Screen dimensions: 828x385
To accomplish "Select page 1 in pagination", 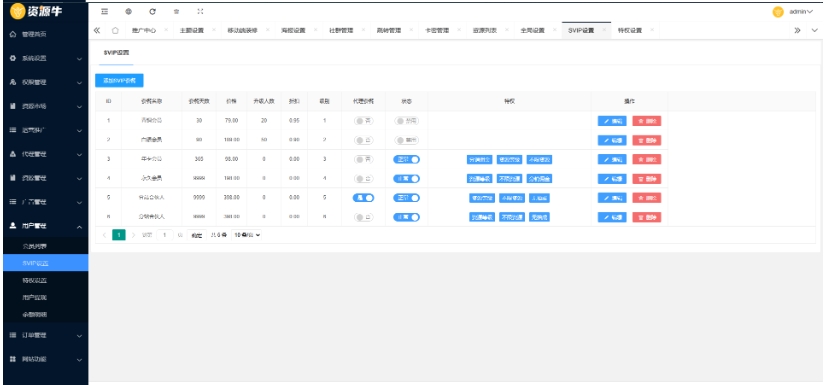I will [x=119, y=235].
